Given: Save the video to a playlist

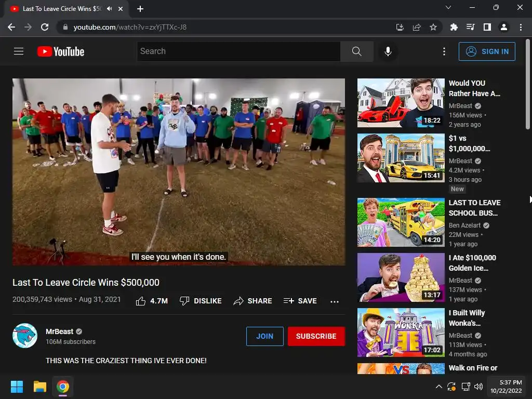Looking at the screenshot, I should pos(300,301).
